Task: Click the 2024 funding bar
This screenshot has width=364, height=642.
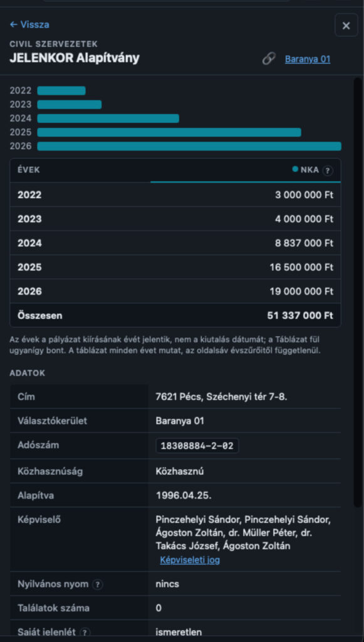Action: [108, 118]
